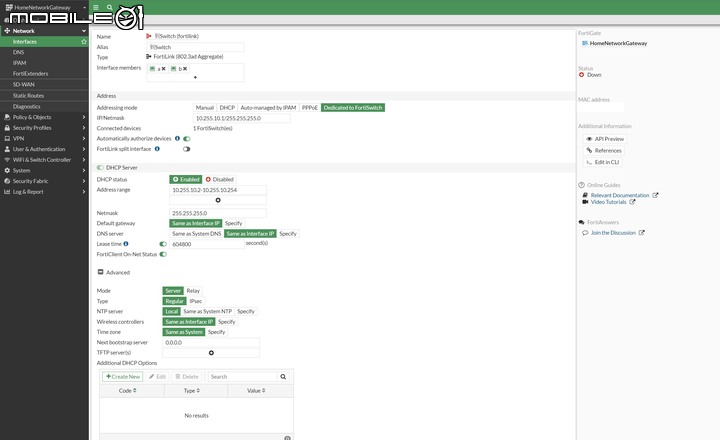720x440 pixels.
Task: Expand WiFi & Switch Controller menu
Action: [84, 160]
